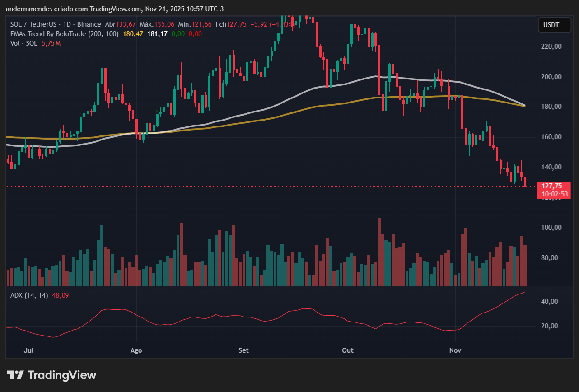Select the Nov label on time axis
The image size is (579, 392).
(455, 350)
